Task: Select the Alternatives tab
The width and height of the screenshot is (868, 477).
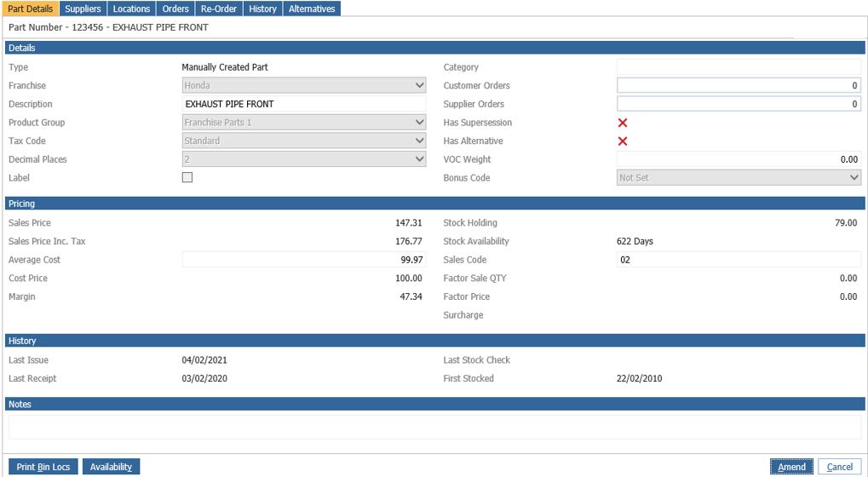Action: 312,9
